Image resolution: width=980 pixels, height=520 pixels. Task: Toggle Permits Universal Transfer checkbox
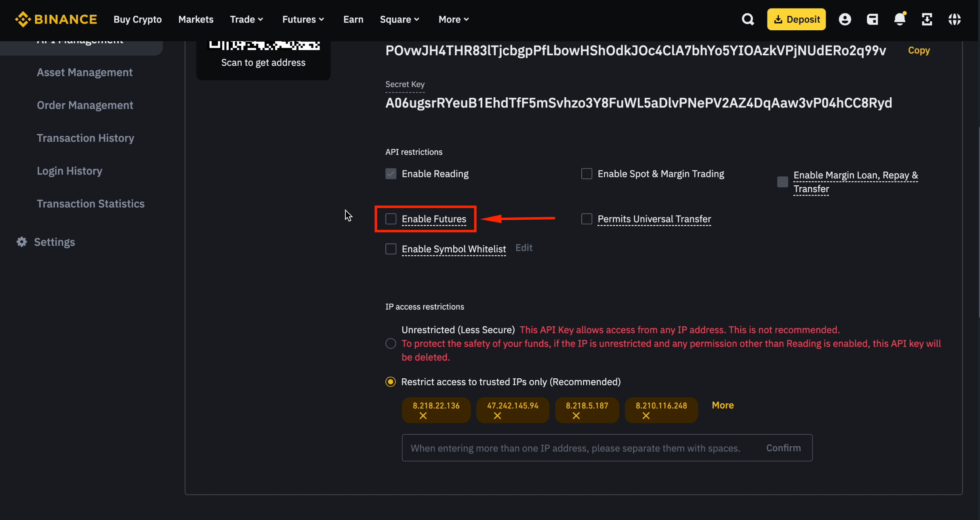(587, 219)
